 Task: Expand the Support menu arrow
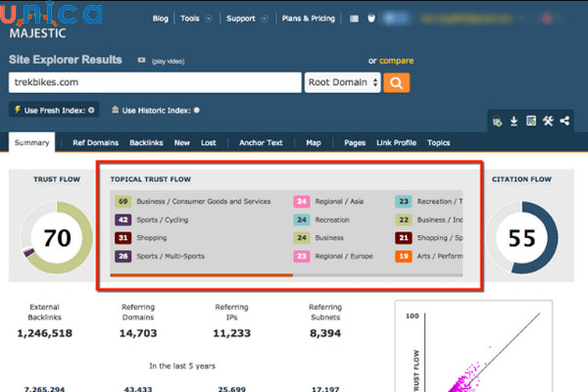pos(265,19)
